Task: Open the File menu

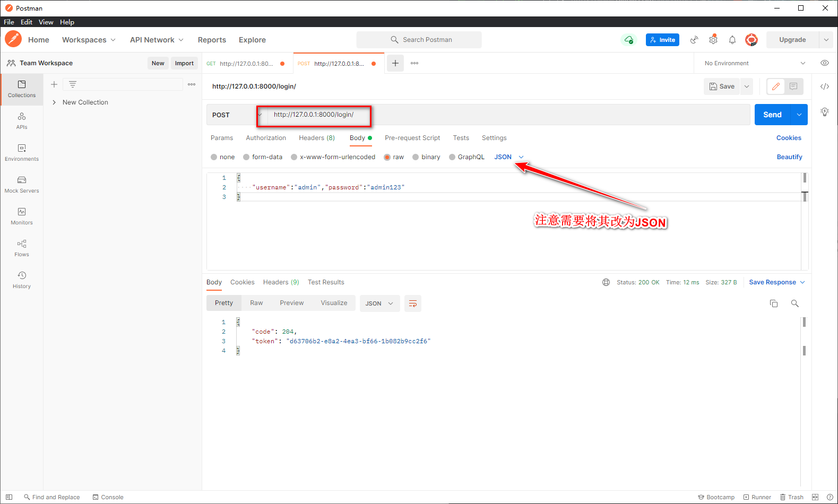Action: click(9, 22)
